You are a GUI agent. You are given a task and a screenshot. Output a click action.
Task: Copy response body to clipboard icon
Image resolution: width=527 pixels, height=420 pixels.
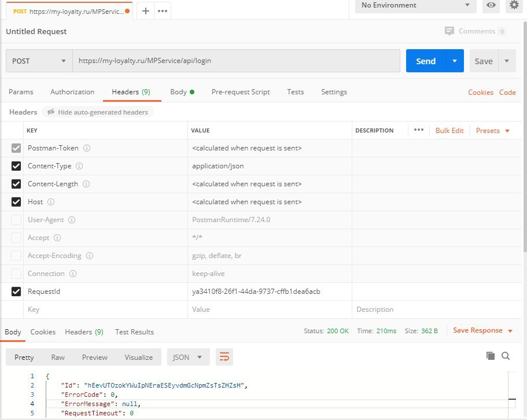pos(491,356)
